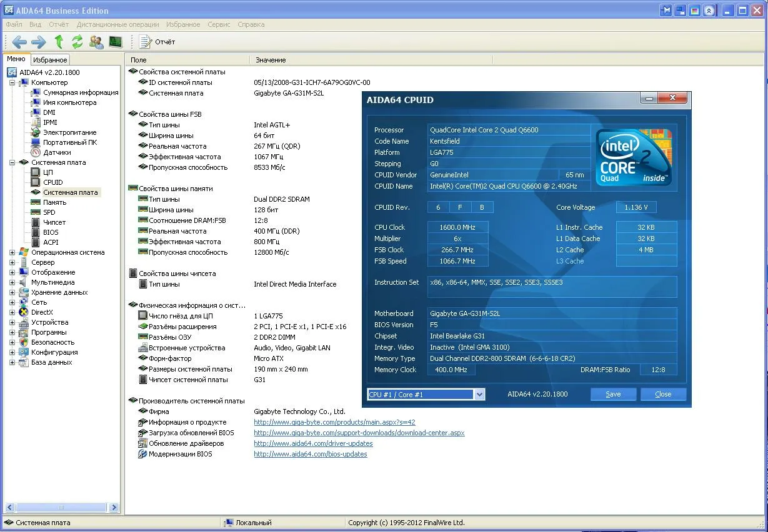
Task: Open the CPU core selection dropdown
Action: pos(479,394)
